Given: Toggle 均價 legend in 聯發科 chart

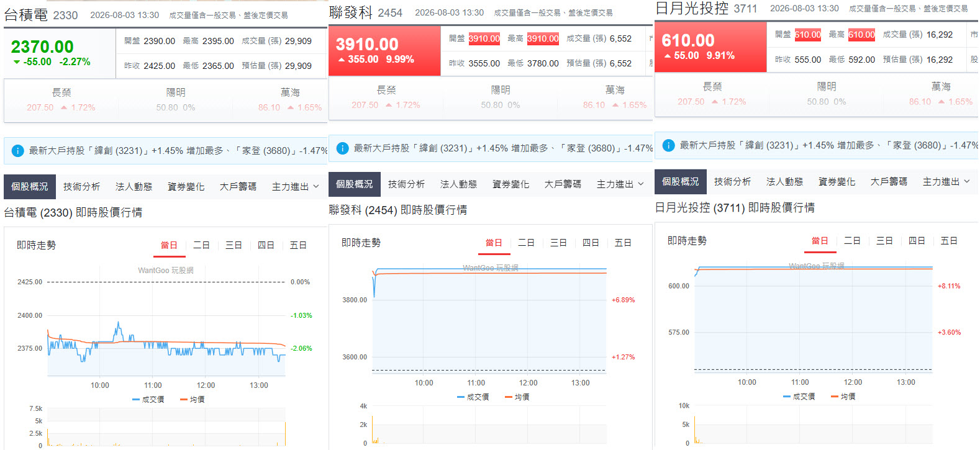Looking at the screenshot, I should tap(517, 397).
